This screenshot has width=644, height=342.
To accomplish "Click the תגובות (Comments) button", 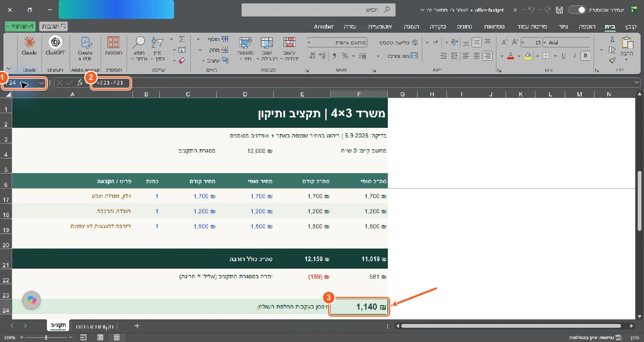I will coord(54,26).
